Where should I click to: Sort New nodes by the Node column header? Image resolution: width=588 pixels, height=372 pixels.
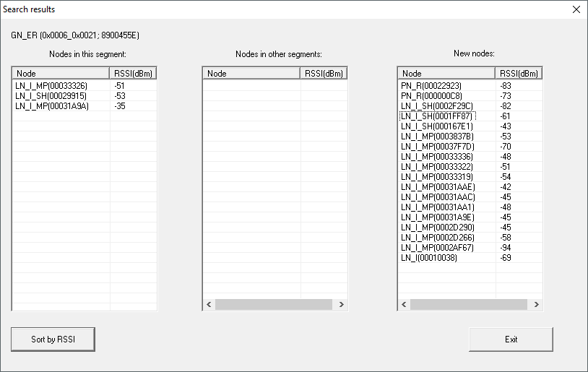[x=446, y=74]
